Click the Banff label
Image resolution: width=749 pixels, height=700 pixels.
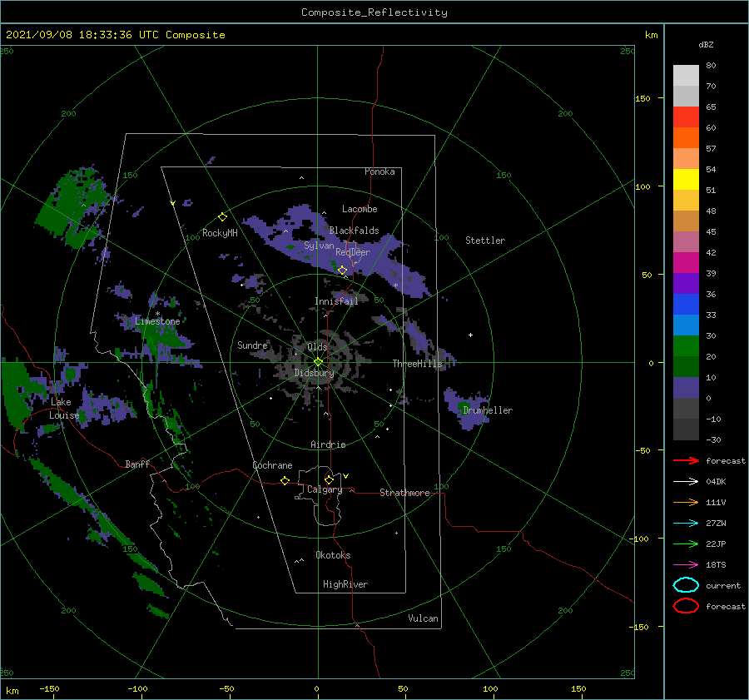pos(137,464)
